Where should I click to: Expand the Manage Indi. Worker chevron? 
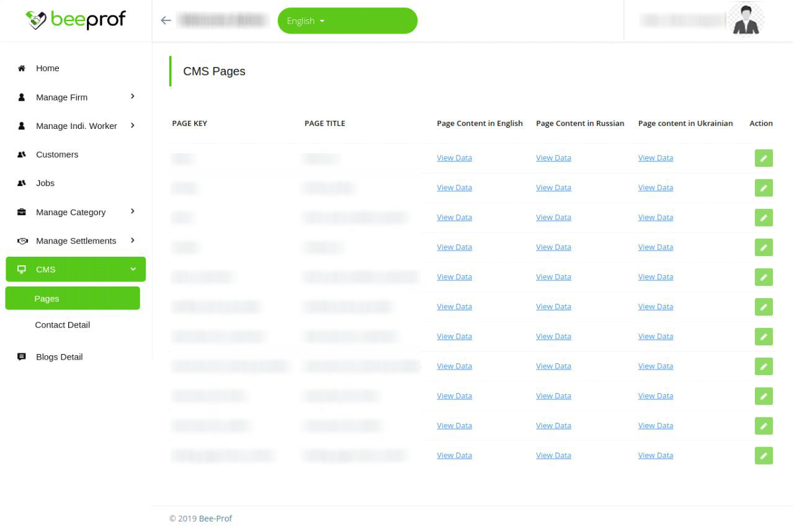tap(133, 126)
